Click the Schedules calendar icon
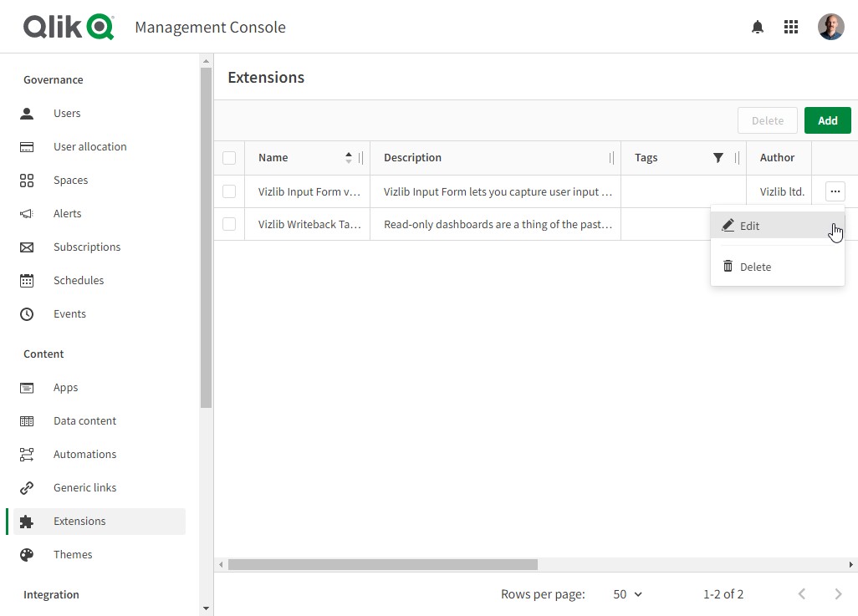Screen dimensions: 858x616 (27, 281)
